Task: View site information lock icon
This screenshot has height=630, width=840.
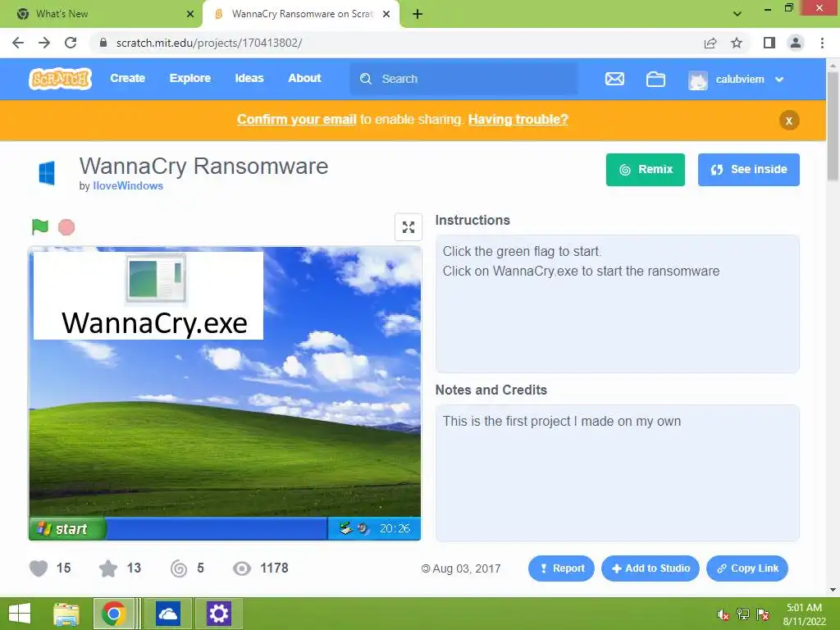Action: coord(103,43)
